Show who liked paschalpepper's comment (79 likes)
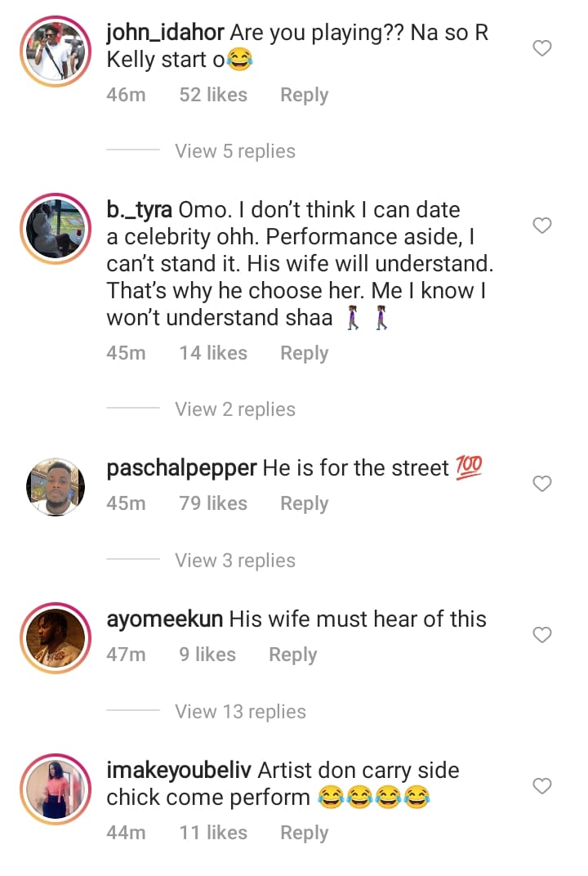588x876 pixels. (213, 503)
